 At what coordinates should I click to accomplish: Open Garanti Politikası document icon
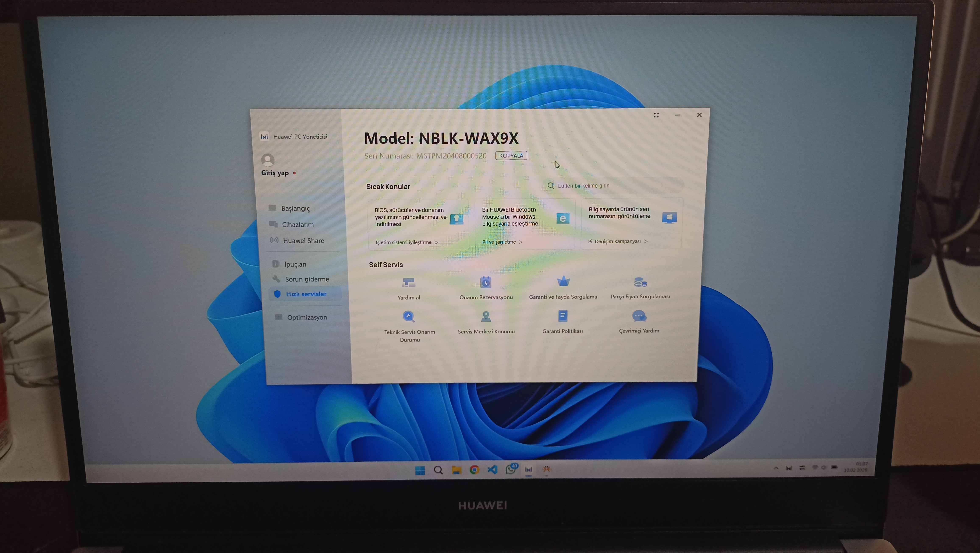563,316
